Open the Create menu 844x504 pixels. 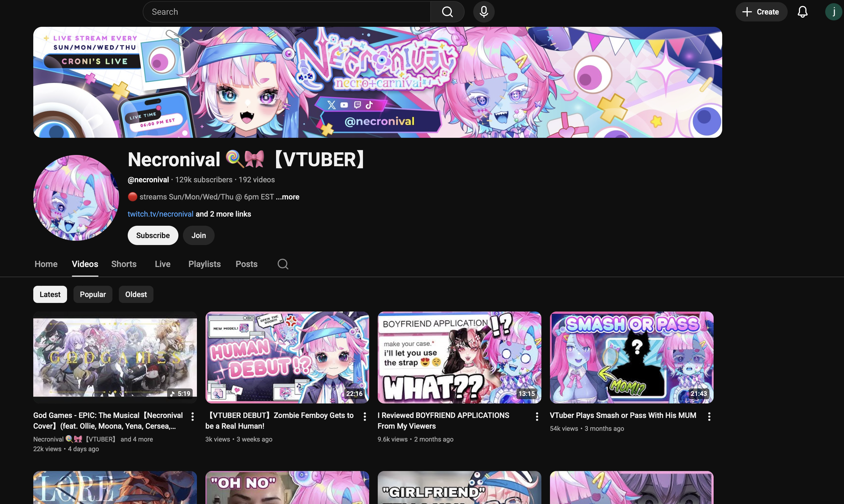click(761, 12)
